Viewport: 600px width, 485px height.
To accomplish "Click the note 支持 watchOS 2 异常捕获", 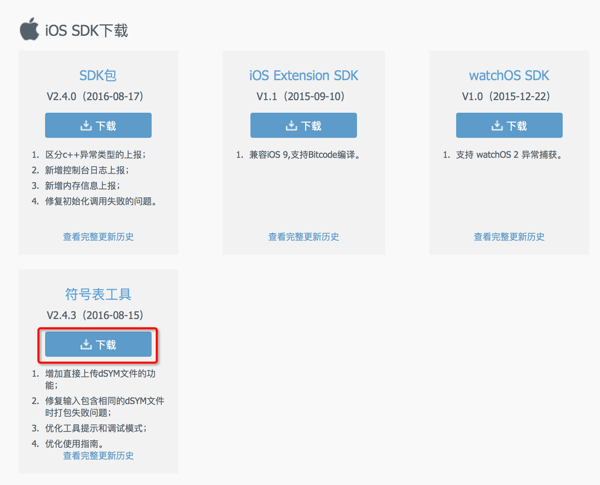I will click(509, 155).
